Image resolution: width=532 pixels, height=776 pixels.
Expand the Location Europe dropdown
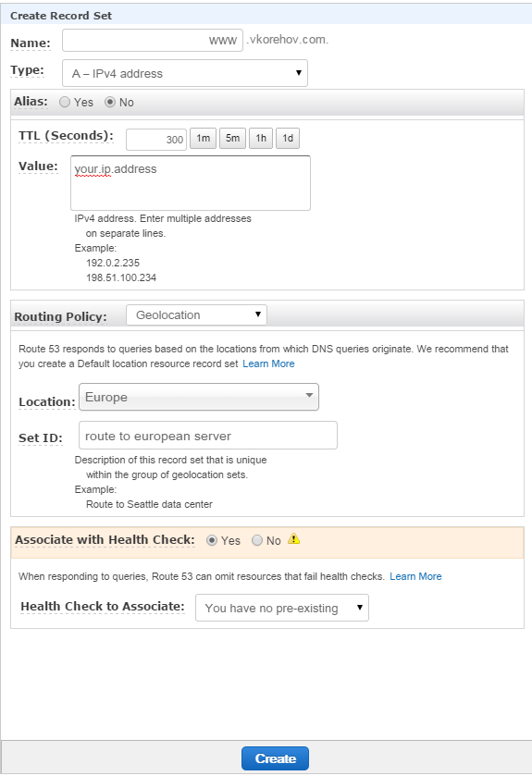[x=198, y=397]
